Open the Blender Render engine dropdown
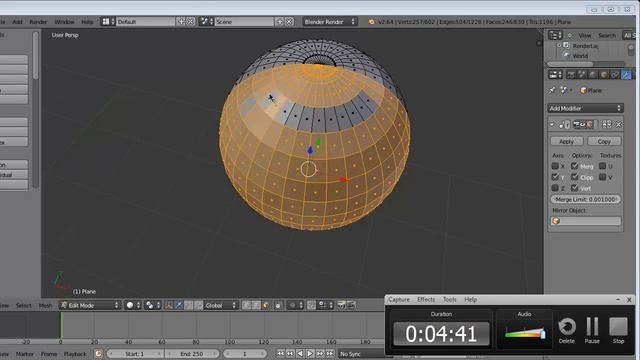 (330, 22)
